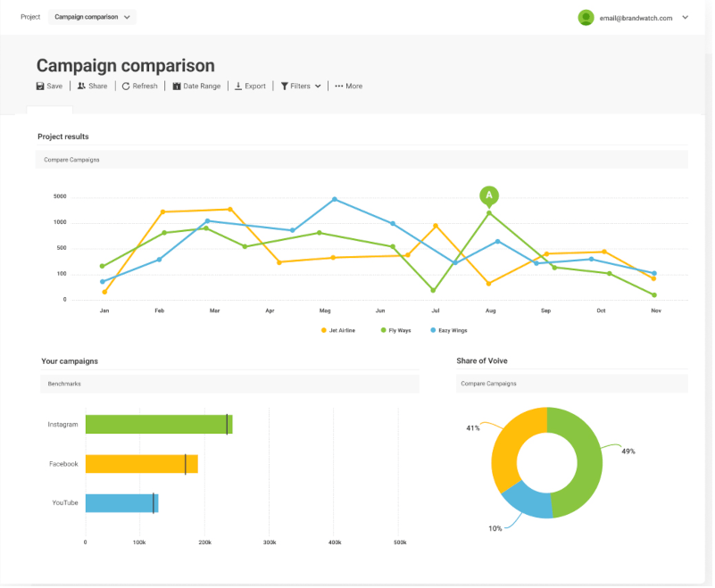715x588 pixels.
Task: Click the Share people icon
Action: pyautogui.click(x=81, y=86)
